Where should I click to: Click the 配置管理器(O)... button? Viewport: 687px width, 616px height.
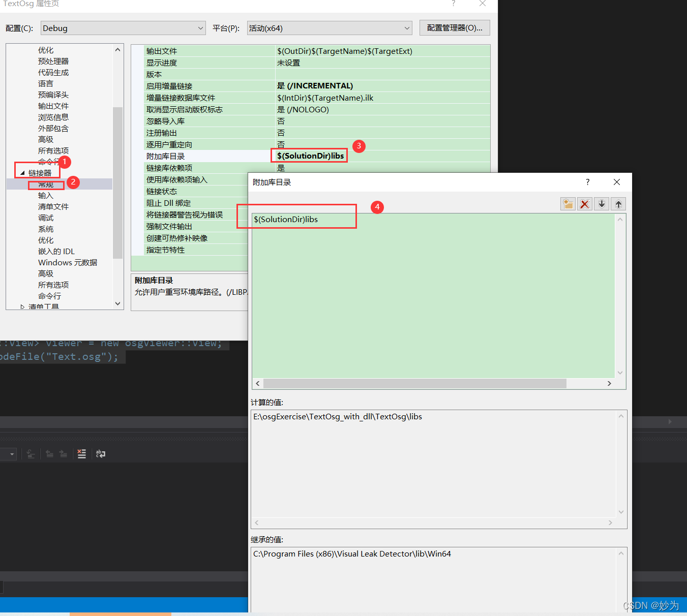pos(455,28)
